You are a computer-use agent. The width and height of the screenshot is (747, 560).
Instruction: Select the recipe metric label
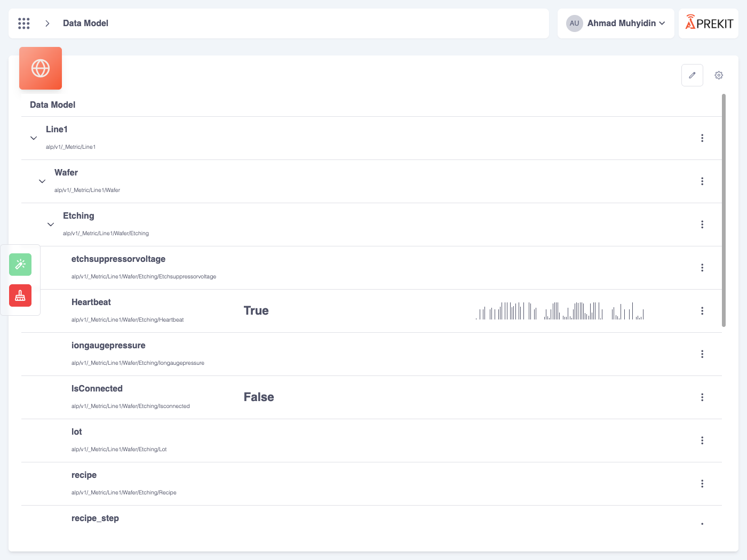(x=84, y=475)
